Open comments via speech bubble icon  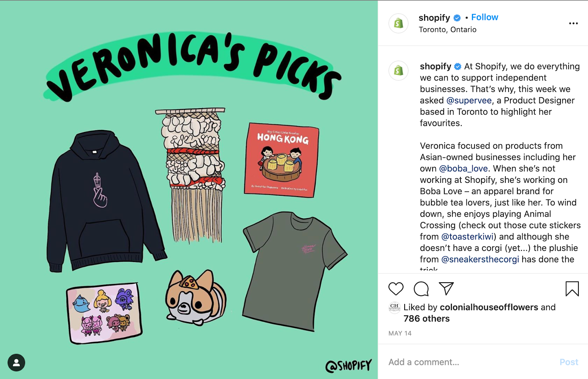click(421, 289)
